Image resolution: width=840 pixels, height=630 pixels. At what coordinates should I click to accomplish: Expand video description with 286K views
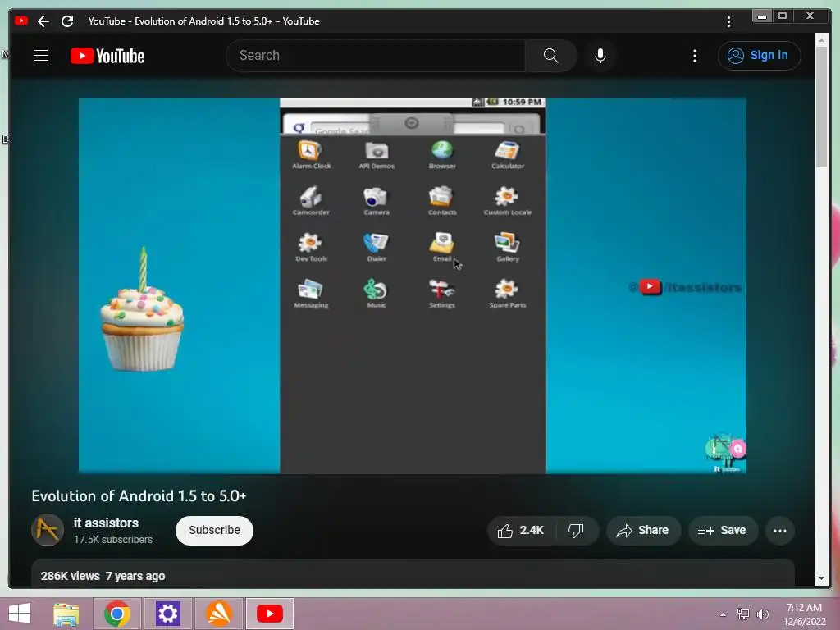(413, 573)
